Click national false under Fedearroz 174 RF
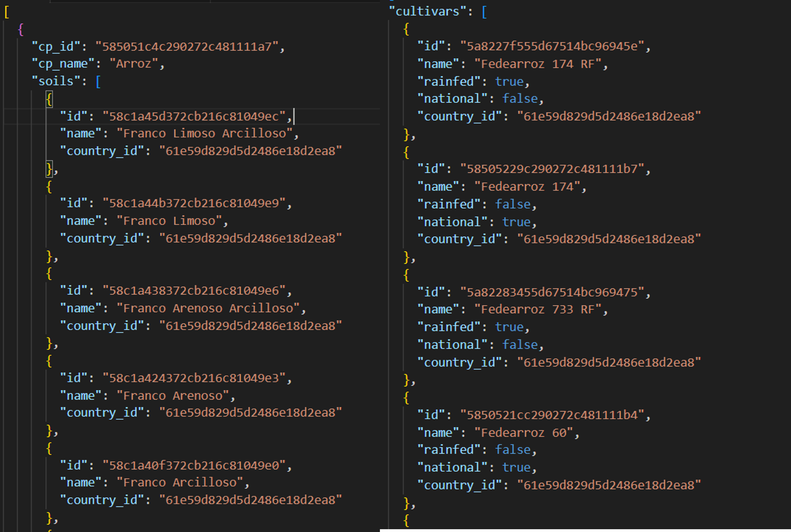Screen dimensions: 791x532 coord(520,99)
